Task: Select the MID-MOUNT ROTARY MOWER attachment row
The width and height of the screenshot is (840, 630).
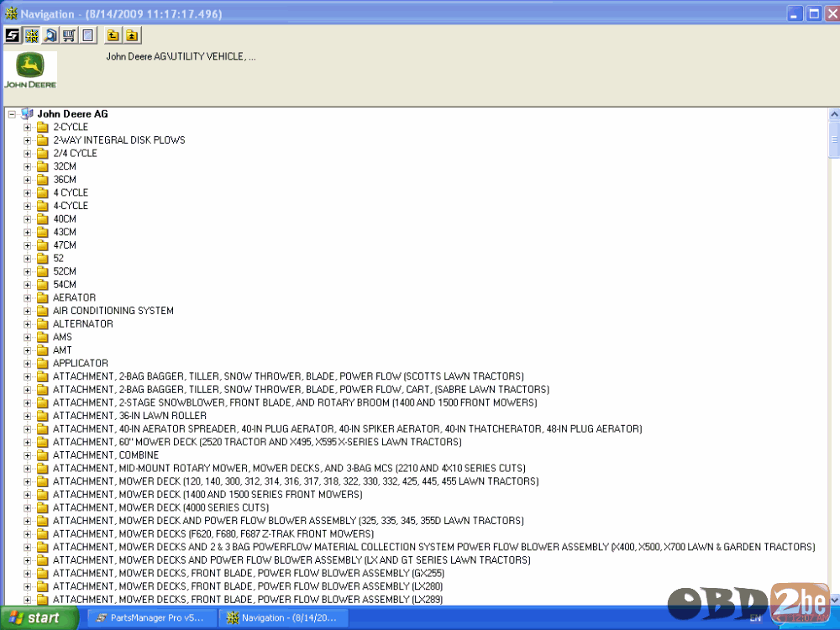Action: pyautogui.click(x=289, y=469)
